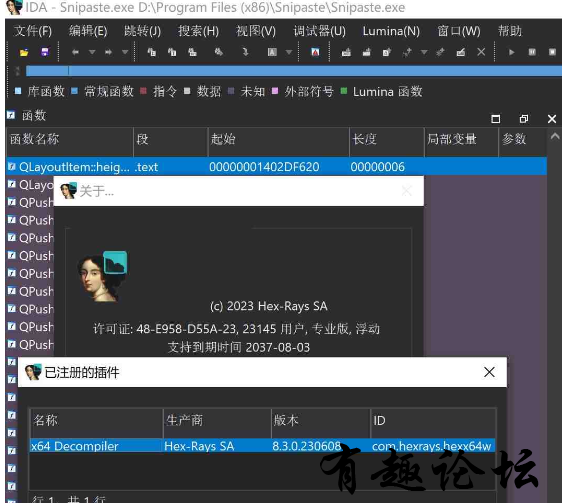This screenshot has width=562, height=503.
Task: Click the IDA lady logo in about dialog
Action: (x=103, y=277)
